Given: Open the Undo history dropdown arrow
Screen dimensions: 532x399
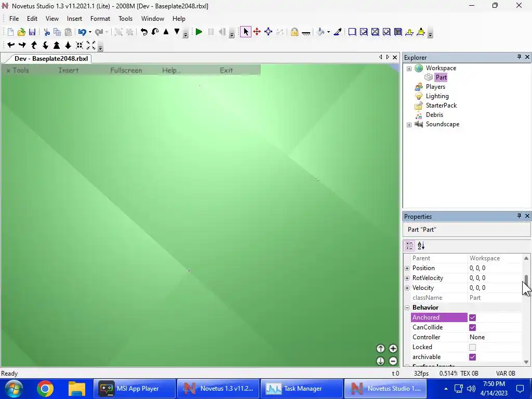Looking at the screenshot, I should coord(90,32).
